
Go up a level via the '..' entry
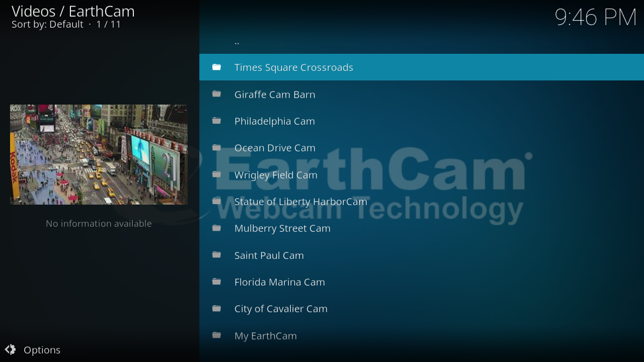point(237,42)
